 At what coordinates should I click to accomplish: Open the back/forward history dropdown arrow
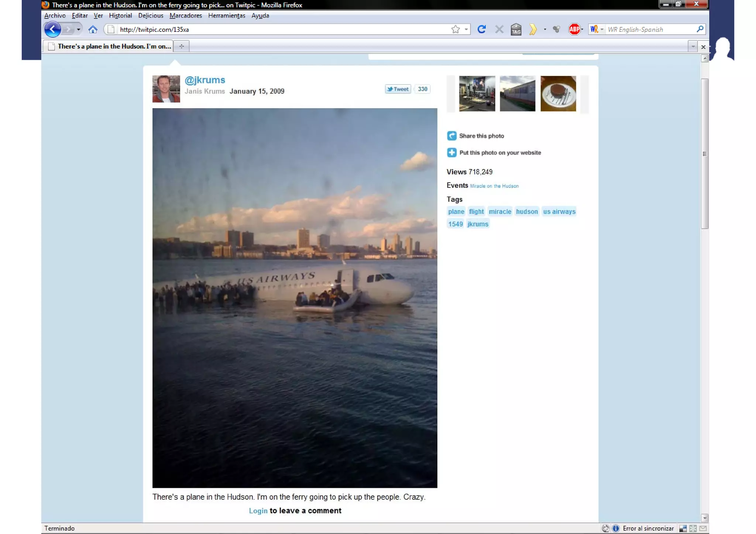[x=78, y=30]
